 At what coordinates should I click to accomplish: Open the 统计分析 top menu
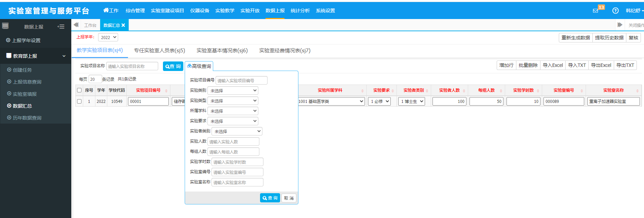(x=300, y=11)
